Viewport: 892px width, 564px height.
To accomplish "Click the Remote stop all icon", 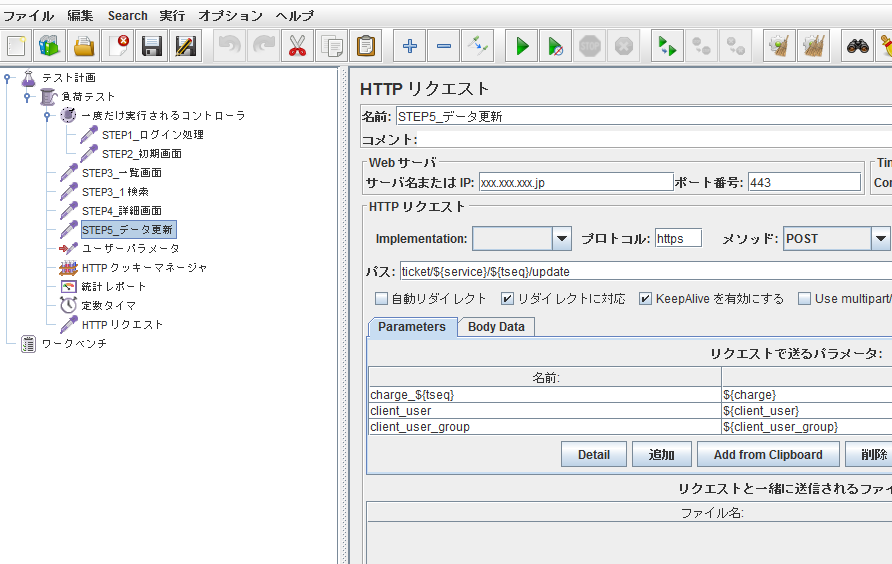I will (x=701, y=46).
